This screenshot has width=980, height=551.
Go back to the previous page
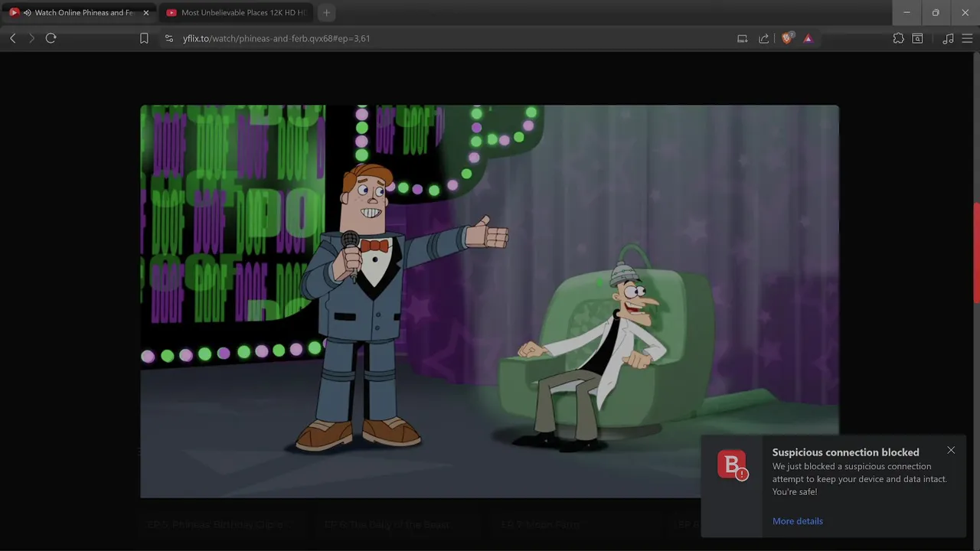click(13, 38)
